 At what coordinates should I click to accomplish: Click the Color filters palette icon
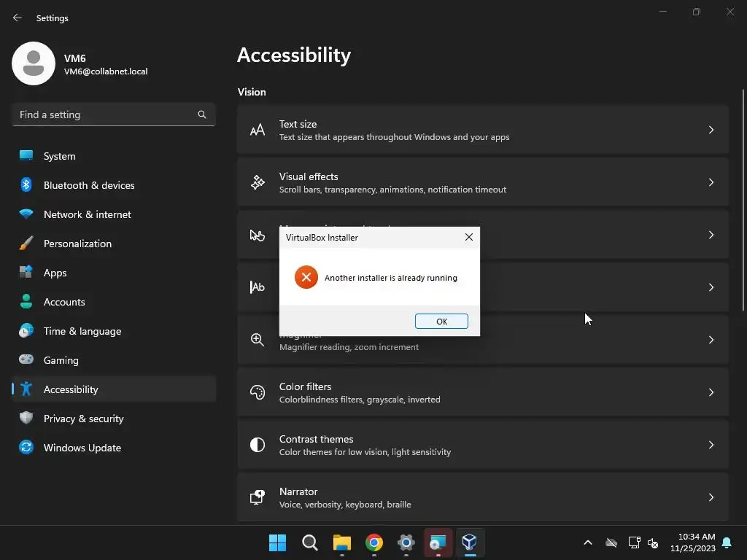pyautogui.click(x=258, y=392)
